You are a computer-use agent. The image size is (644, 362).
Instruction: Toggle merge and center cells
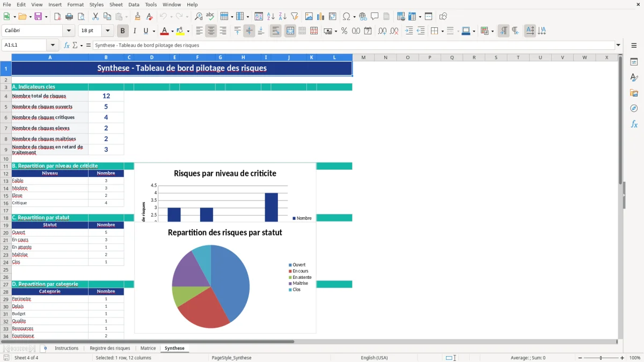[x=290, y=31]
